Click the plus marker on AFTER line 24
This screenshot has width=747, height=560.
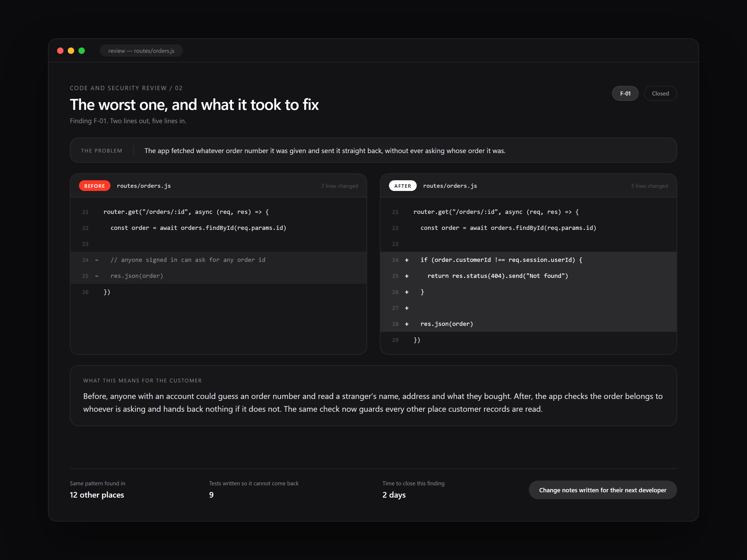pos(407,260)
